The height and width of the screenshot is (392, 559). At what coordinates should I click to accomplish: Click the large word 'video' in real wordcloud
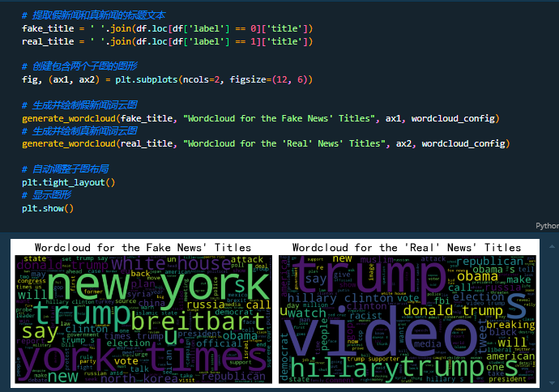point(382,333)
